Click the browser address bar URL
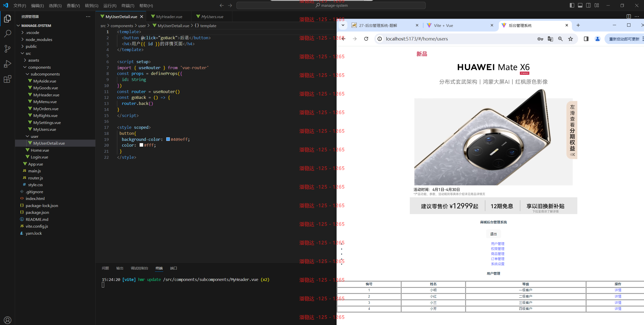The height and width of the screenshot is (325, 644). coord(417,39)
